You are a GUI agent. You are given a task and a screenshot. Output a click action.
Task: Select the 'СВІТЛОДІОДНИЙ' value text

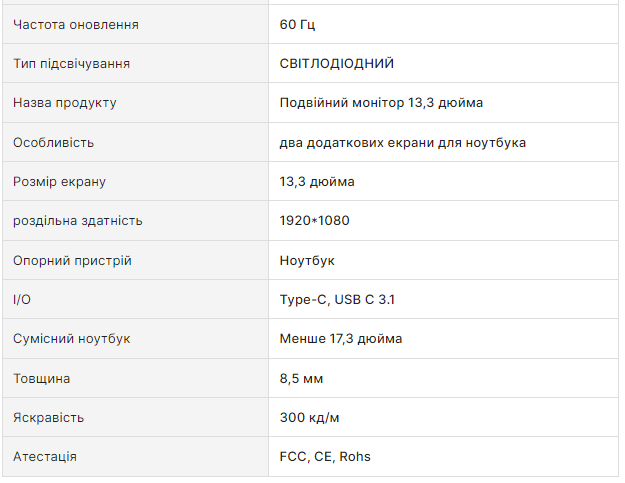click(x=337, y=64)
